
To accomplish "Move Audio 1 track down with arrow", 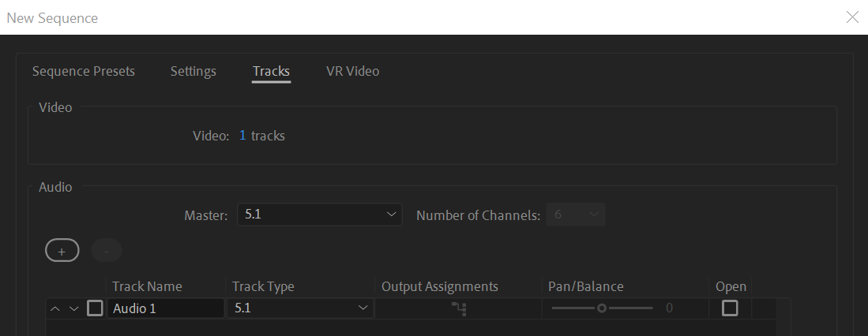I will [x=73, y=308].
